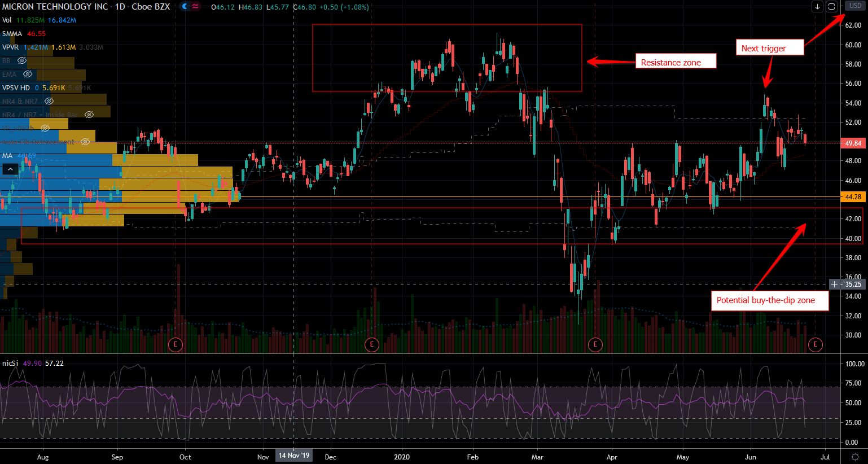This screenshot has width=868, height=464.
Task: Open the earnings marker near October
Action: click(x=176, y=344)
